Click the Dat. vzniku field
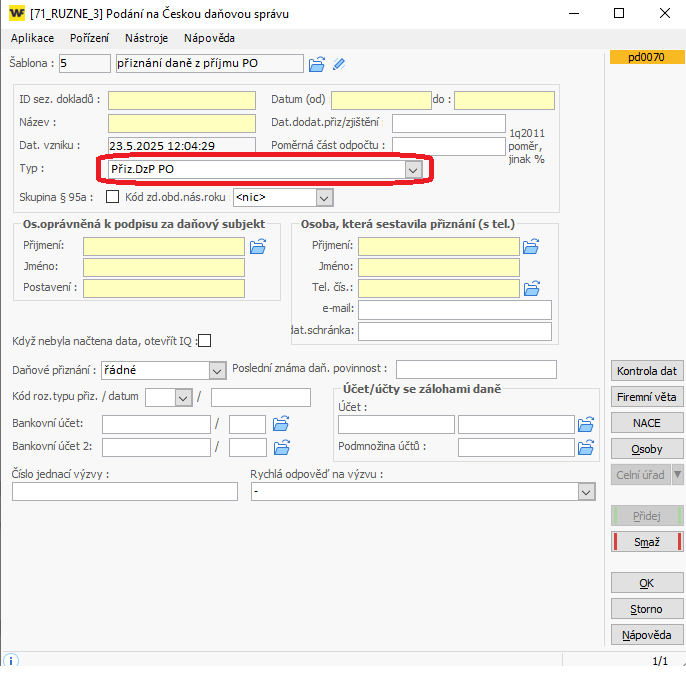 pos(182,146)
